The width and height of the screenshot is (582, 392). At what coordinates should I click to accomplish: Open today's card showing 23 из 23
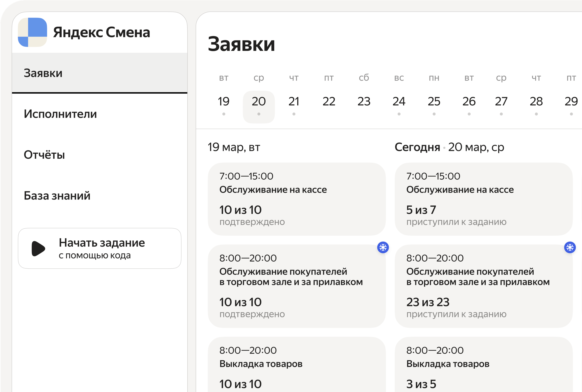[x=484, y=286]
